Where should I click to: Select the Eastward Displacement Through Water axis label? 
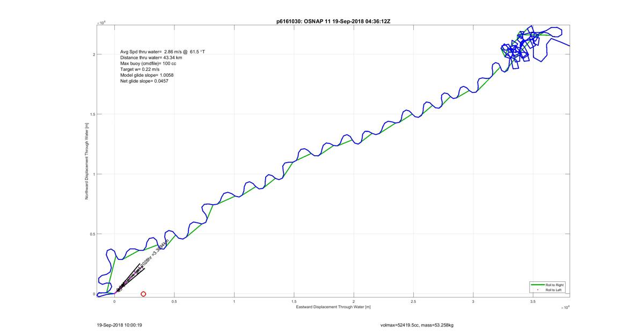333,307
